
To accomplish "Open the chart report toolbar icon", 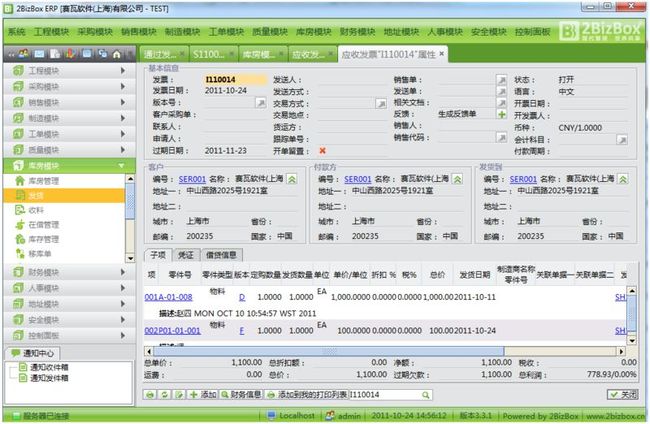I will (x=70, y=54).
